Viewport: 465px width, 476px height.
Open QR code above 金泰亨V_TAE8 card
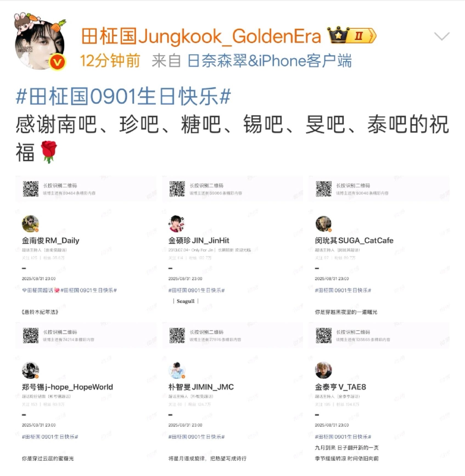pyautogui.click(x=324, y=335)
